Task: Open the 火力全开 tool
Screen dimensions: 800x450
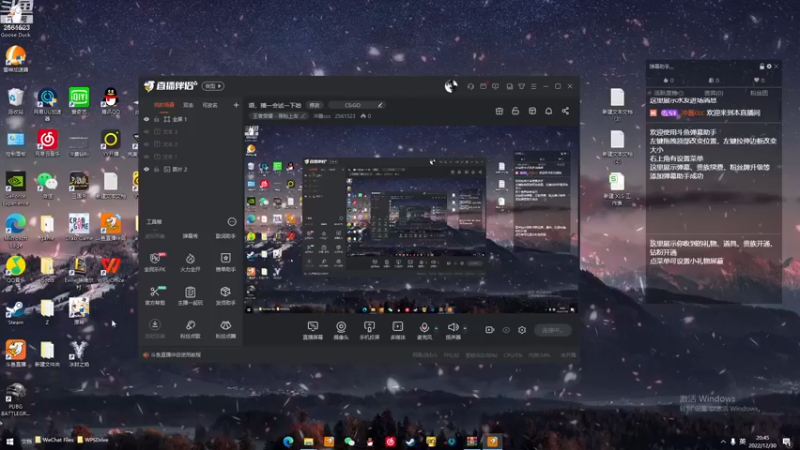Action: pyautogui.click(x=190, y=262)
